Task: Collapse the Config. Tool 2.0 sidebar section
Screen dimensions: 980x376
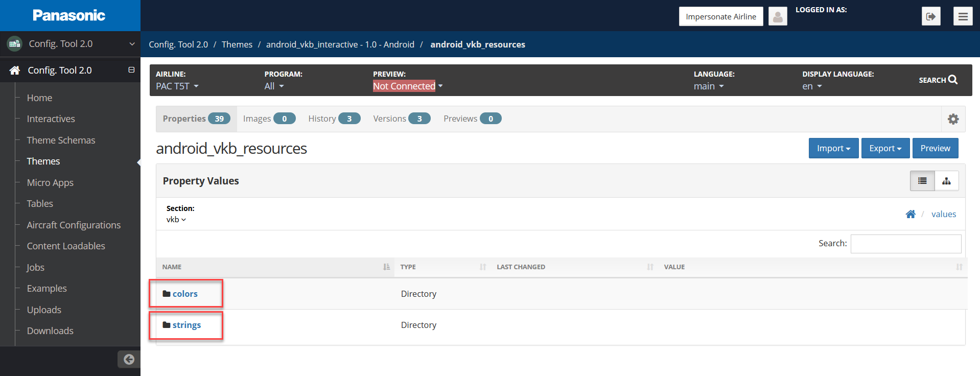Action: coord(131,70)
